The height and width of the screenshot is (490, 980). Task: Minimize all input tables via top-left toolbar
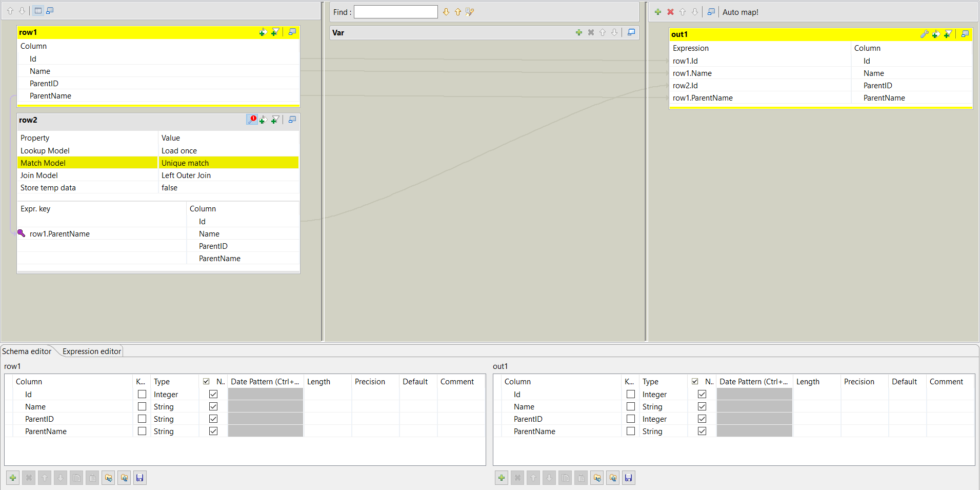[x=50, y=11]
